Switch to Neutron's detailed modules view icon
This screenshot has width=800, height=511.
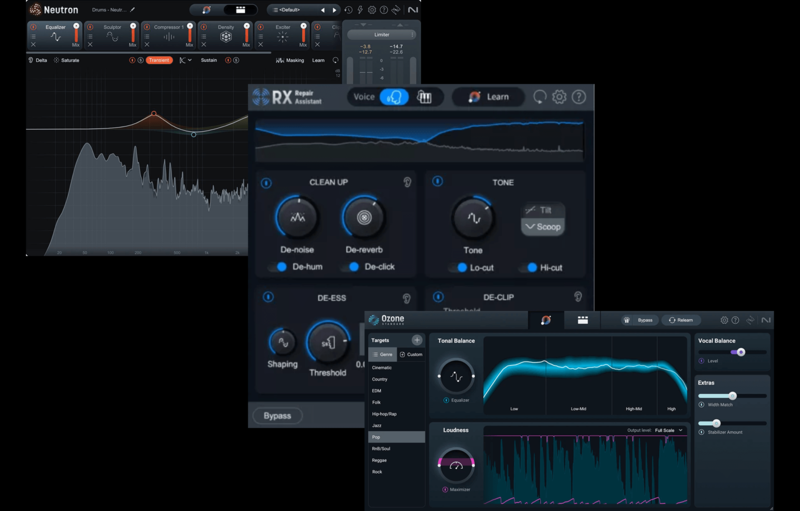(x=240, y=10)
